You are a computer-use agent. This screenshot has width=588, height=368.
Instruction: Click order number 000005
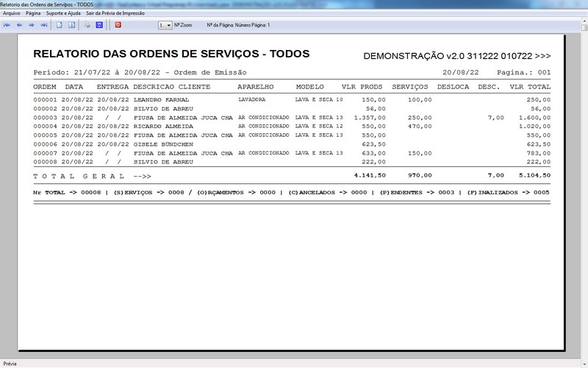click(45, 135)
